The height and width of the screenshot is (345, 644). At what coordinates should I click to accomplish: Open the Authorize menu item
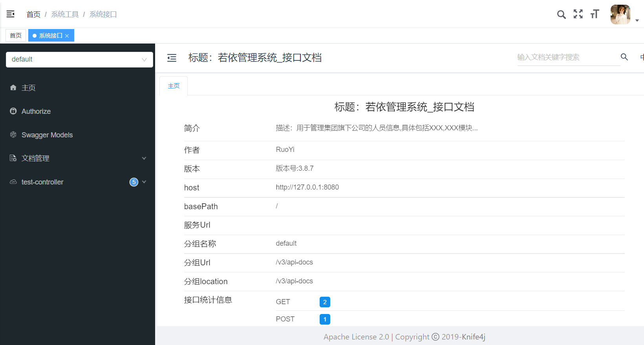[36, 111]
